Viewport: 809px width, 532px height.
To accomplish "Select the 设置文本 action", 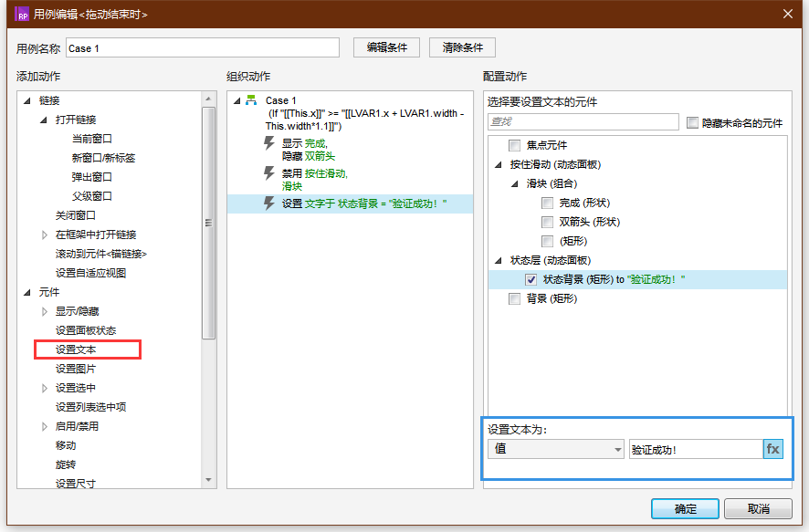I will [x=75, y=349].
